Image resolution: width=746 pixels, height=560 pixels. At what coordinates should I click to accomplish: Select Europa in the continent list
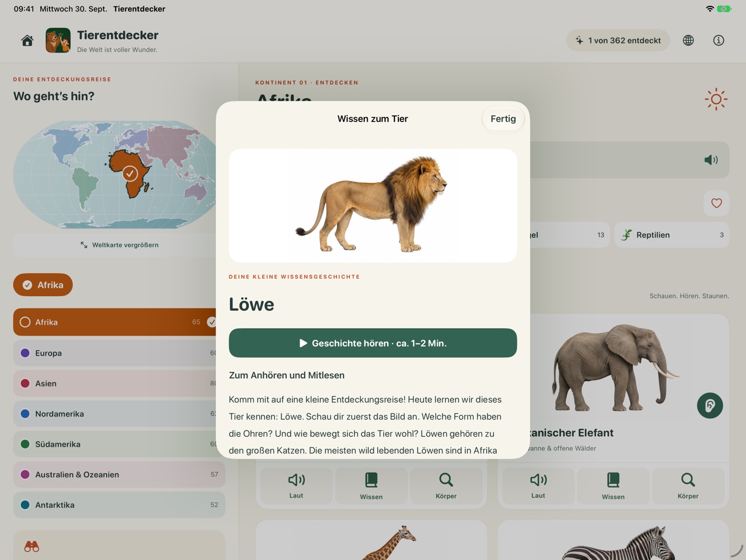point(119,353)
